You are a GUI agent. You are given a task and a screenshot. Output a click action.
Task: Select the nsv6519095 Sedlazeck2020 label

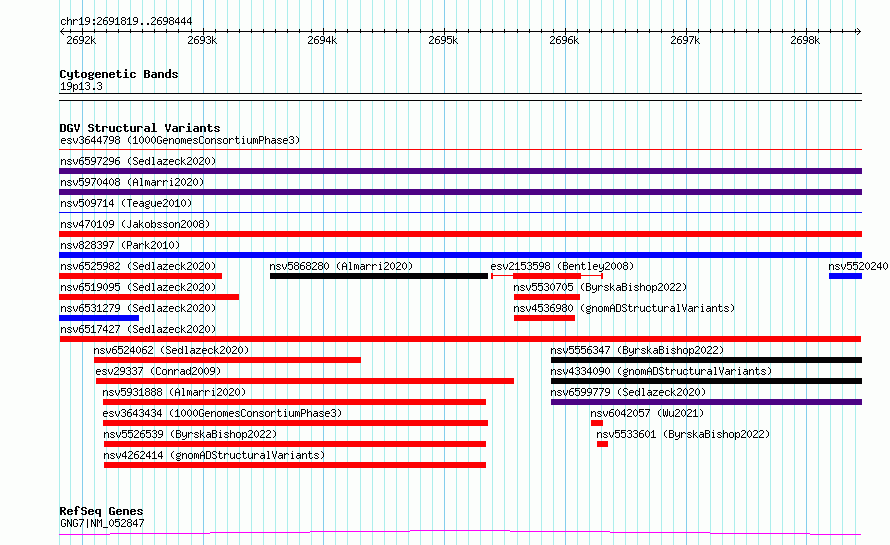[x=138, y=287]
